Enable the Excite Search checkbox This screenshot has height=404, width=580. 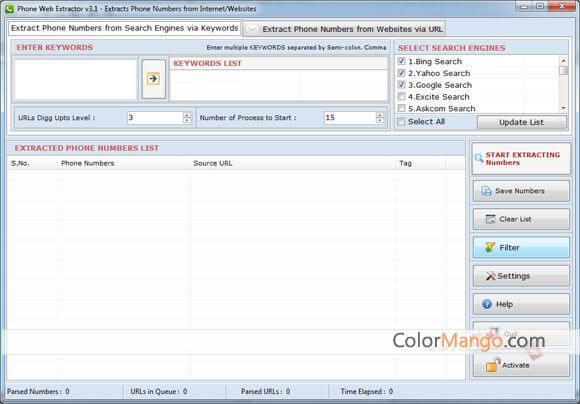click(401, 97)
